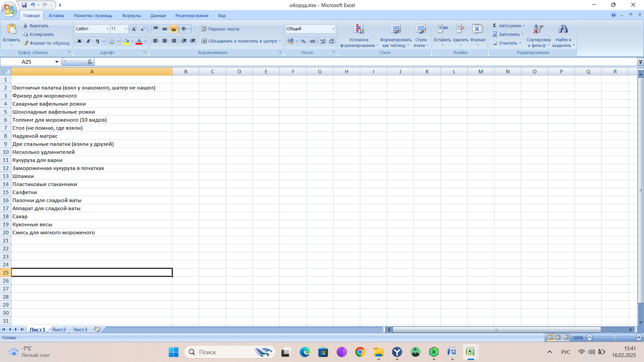The height and width of the screenshot is (362, 644).
Task: Open the font size 11 dropdown
Action: (x=126, y=29)
